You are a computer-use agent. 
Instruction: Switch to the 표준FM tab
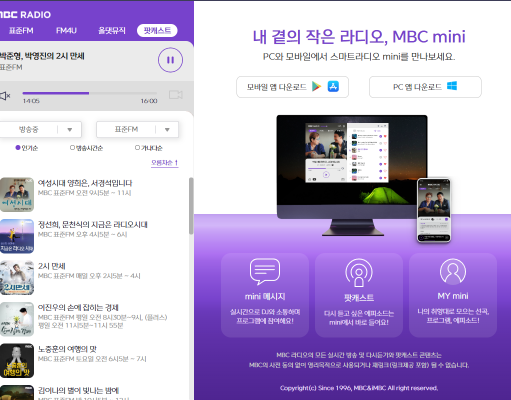click(21, 31)
